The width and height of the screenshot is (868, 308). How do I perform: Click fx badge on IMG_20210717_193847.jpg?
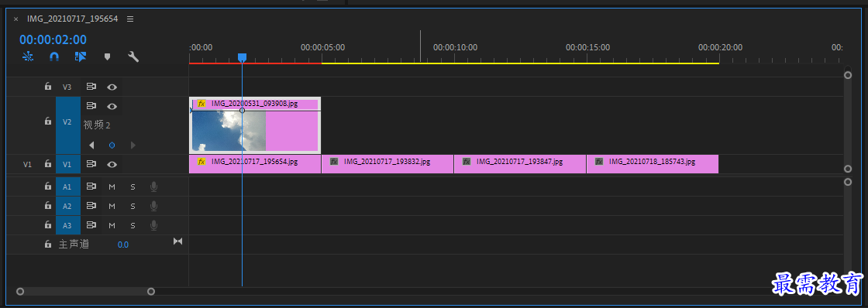pyautogui.click(x=467, y=162)
